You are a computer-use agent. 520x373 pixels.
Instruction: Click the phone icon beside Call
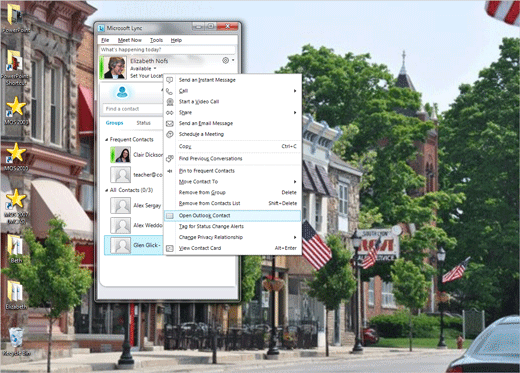coord(170,91)
